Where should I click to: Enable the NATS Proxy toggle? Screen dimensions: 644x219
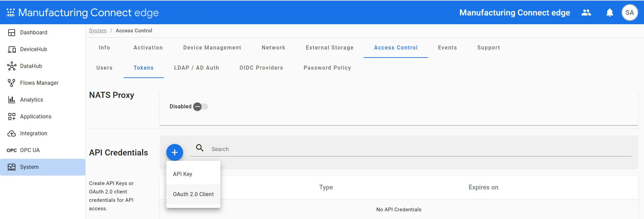201,107
